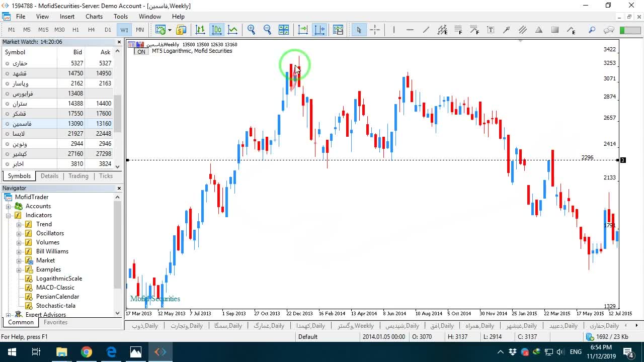
Task: Switch to Navigator Favorites tab
Action: coord(55,322)
